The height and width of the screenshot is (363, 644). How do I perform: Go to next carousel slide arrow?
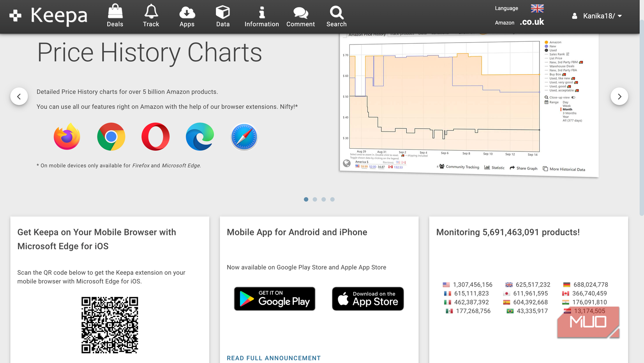coord(619,96)
